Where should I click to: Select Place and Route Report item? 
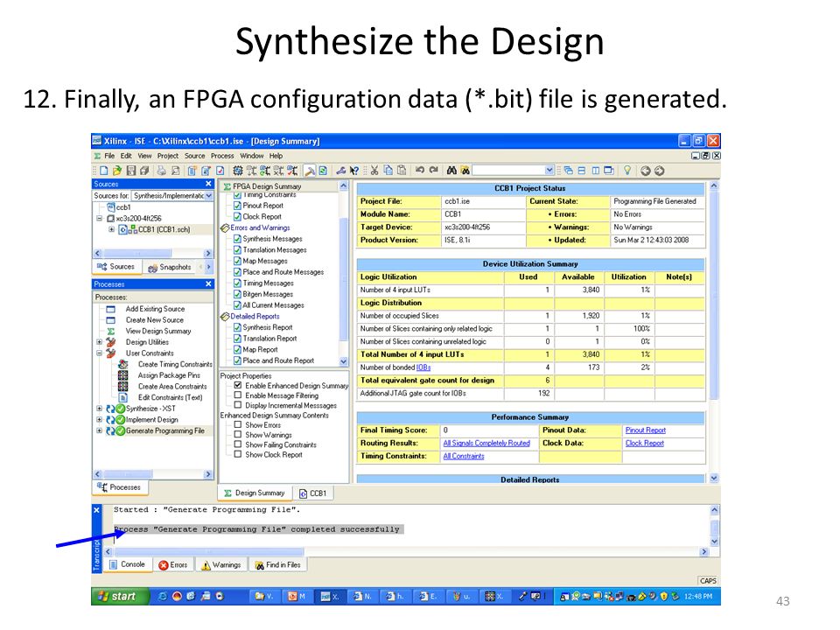[x=278, y=360]
